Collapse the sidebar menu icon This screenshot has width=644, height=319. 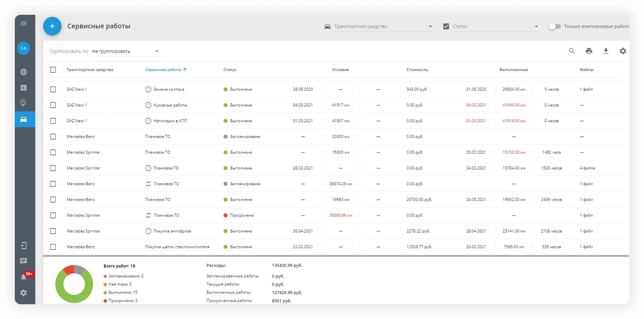pos(24,23)
